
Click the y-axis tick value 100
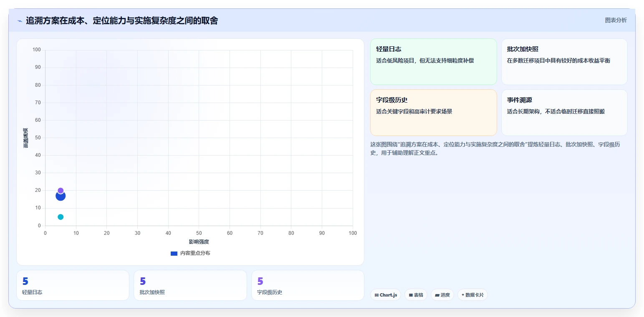click(x=37, y=50)
